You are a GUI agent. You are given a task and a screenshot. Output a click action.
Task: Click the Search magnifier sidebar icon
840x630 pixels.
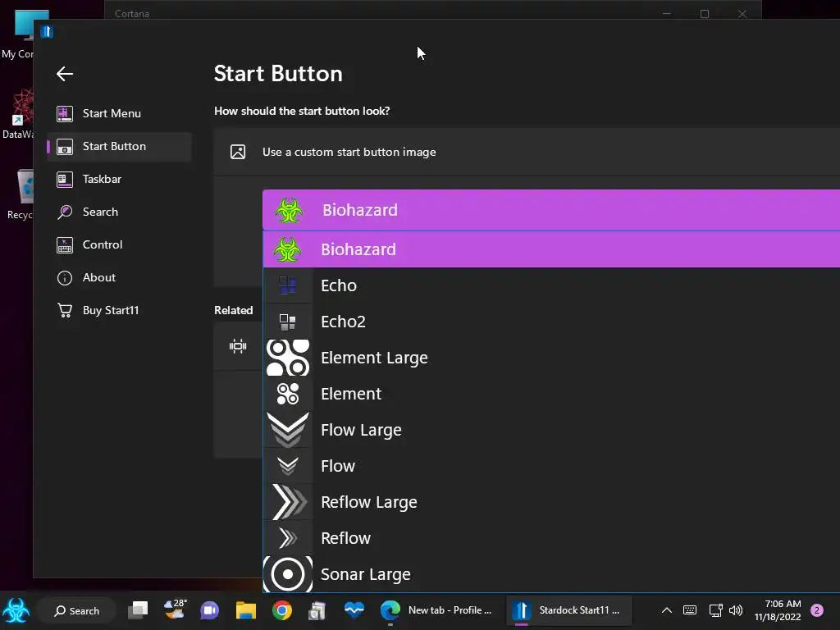pyautogui.click(x=65, y=212)
